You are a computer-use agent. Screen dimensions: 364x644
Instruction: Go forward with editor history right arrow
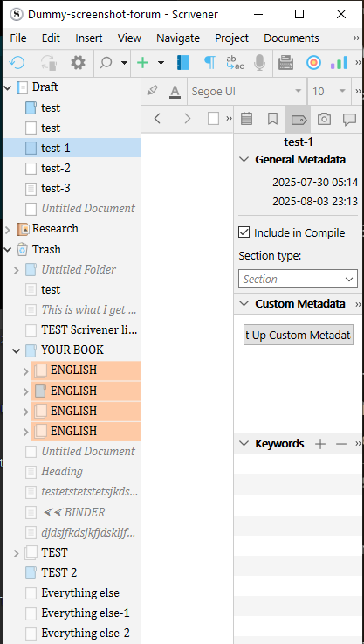point(187,119)
